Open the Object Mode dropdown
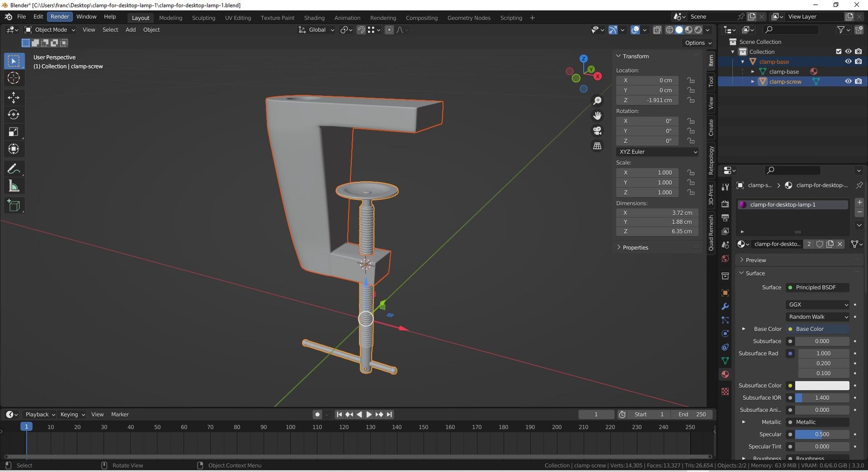 50,30
